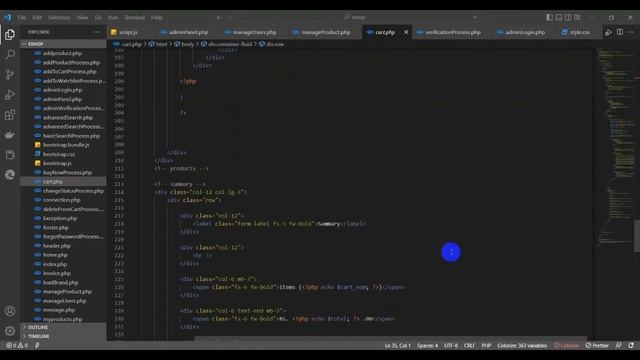Screen dimensions: 640x360
Task: Click the ports icon in status bar
Action: [37, 345]
